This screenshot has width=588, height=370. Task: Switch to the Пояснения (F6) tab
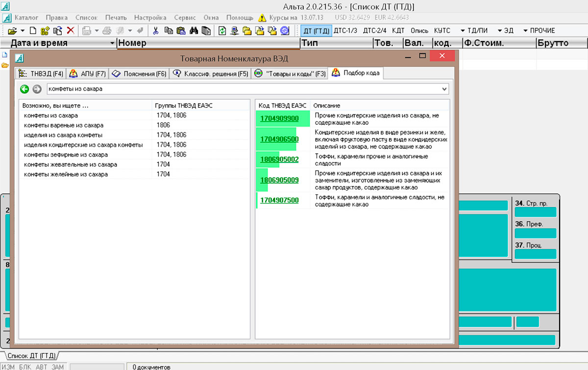pos(139,74)
